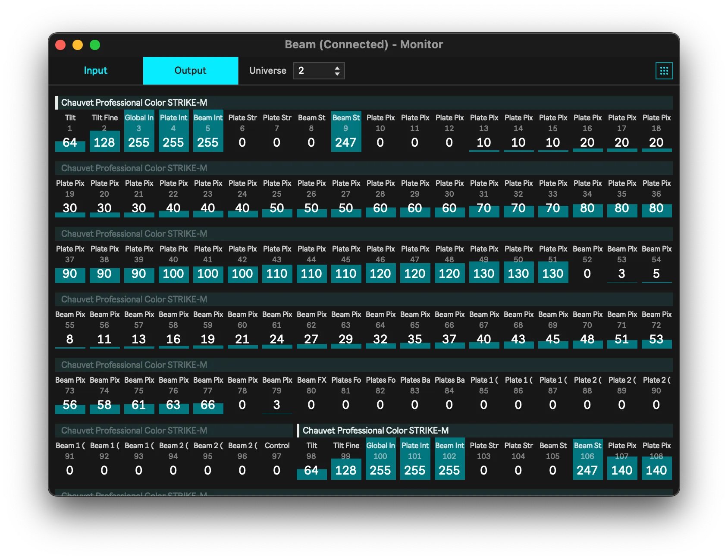Select Plate Pix channel 18 cell
Image resolution: width=728 pixels, height=560 pixels.
656,132
